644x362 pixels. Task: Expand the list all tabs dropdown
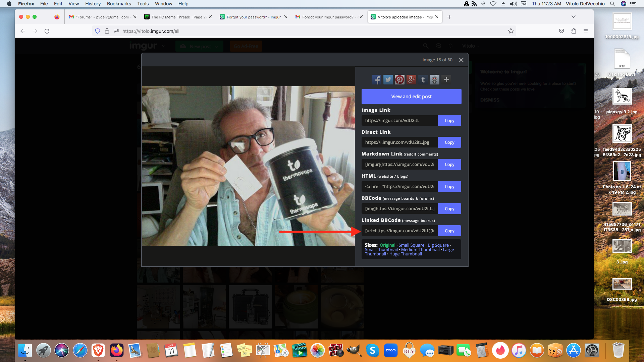point(573,17)
